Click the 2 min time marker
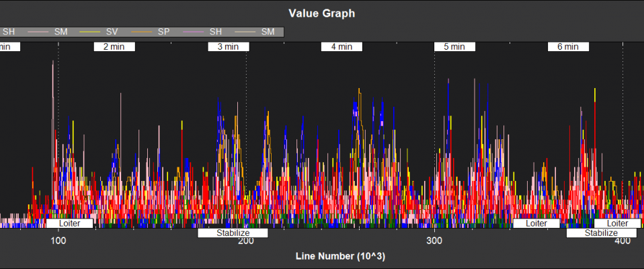This screenshot has height=269, width=644. tap(114, 47)
